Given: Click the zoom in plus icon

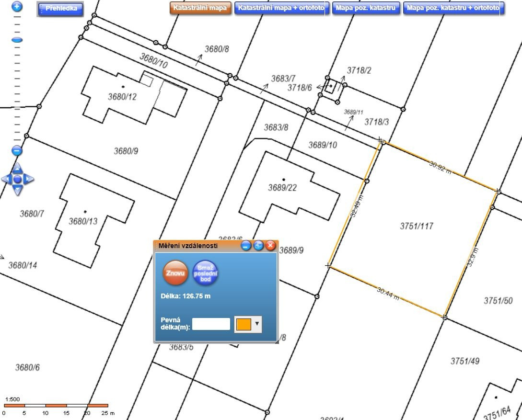Looking at the screenshot, I should (x=17, y=6).
